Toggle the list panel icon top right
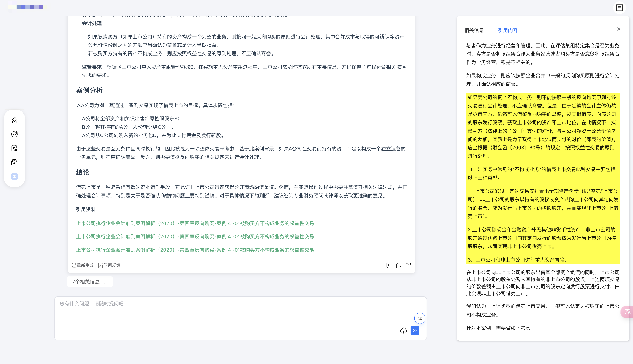The width and height of the screenshot is (633, 364). (x=619, y=8)
